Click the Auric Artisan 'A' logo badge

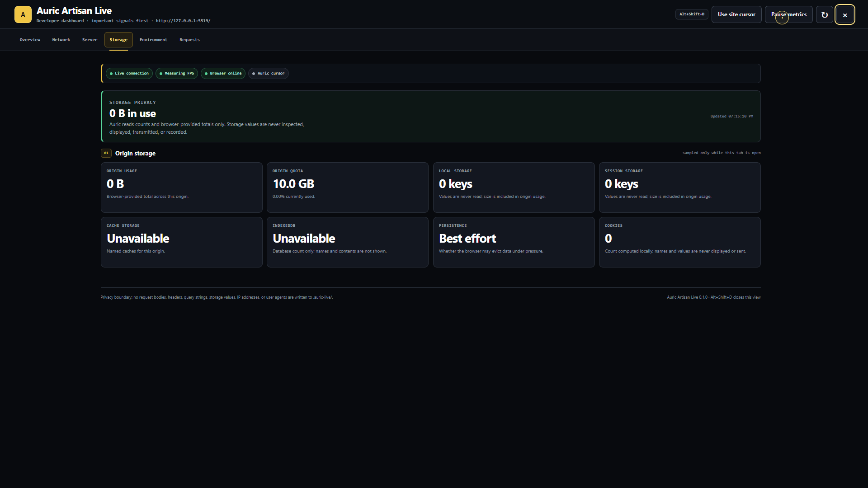pos(23,14)
